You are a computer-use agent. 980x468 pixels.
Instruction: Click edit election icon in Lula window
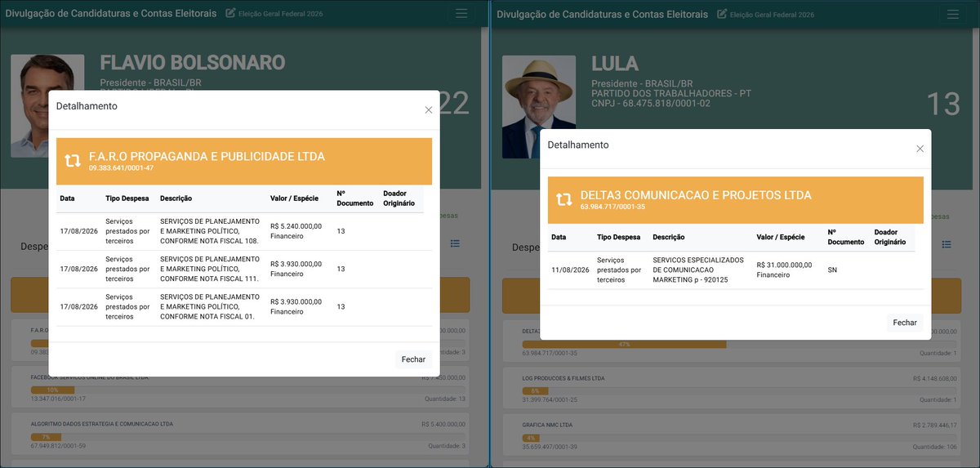click(722, 14)
